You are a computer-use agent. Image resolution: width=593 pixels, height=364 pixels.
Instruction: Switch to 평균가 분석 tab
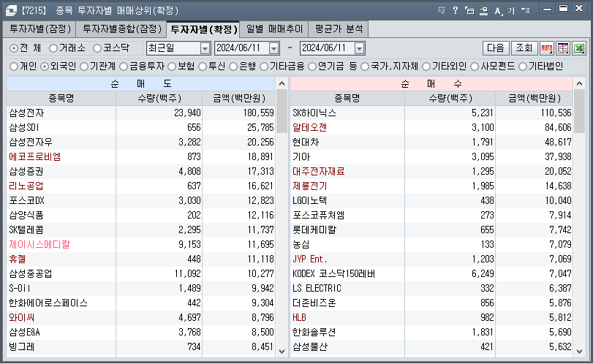(339, 29)
